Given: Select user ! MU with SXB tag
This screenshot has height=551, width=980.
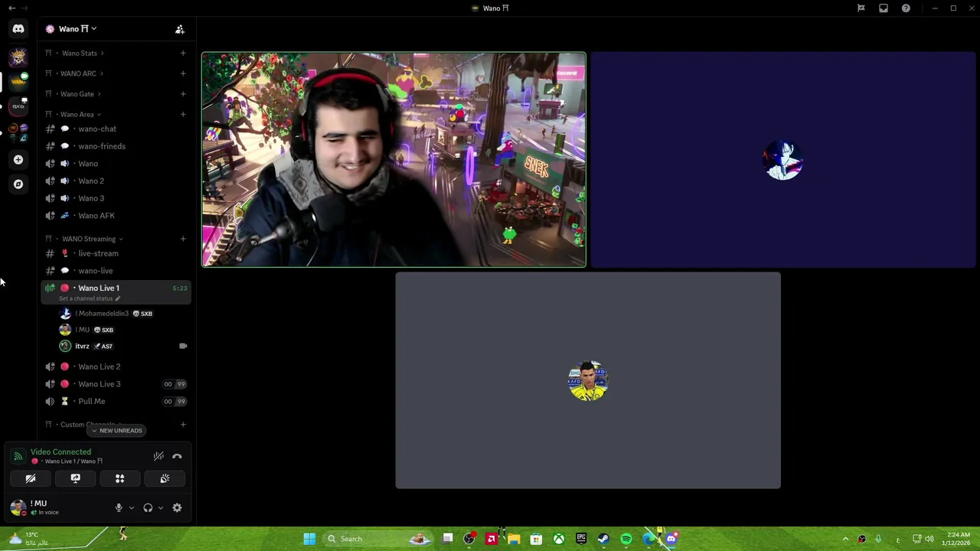Looking at the screenshot, I should (122, 330).
